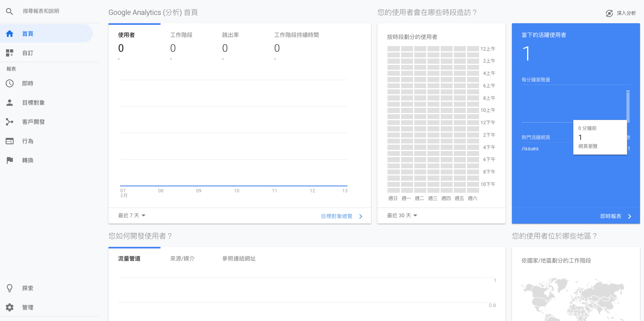Select the 跳出率 metric tab

point(231,35)
